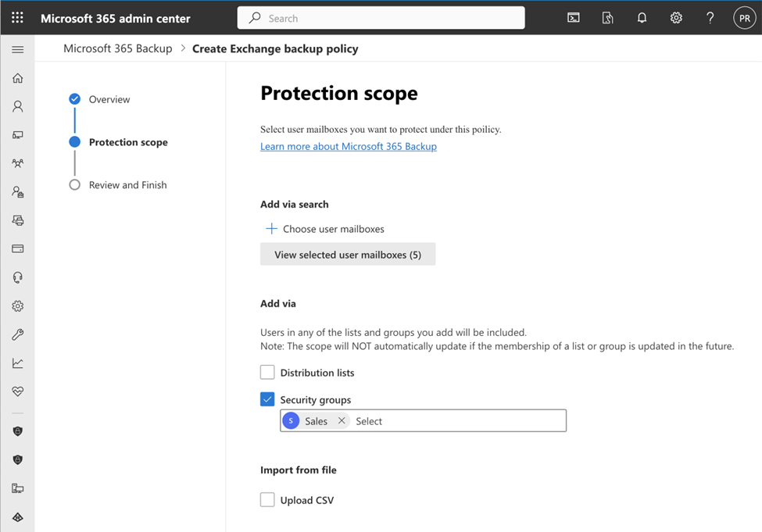This screenshot has height=532, width=762.
Task: Click the plus icon for Choose user mailboxes
Action: coord(271,228)
